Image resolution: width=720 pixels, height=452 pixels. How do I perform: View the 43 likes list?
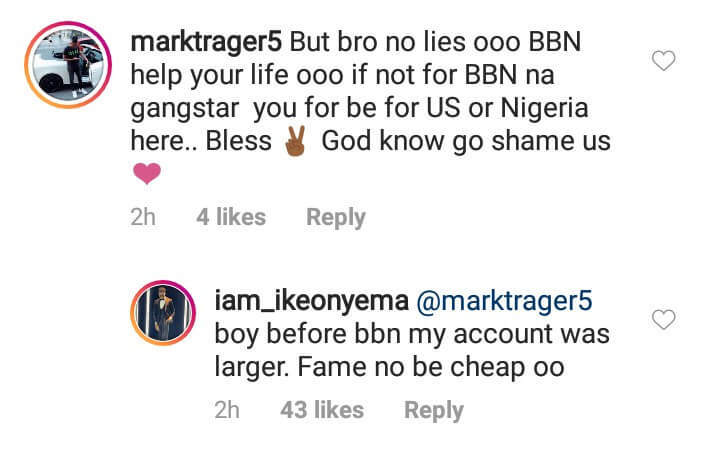322,410
